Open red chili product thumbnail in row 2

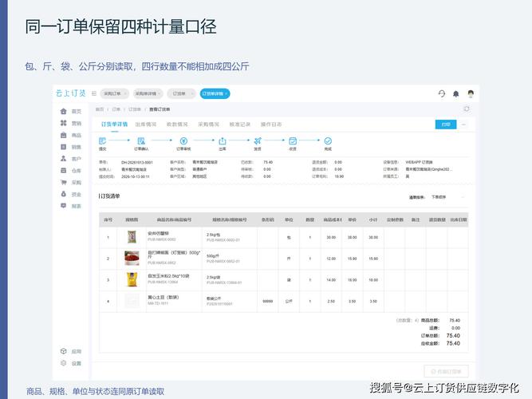pyautogui.click(x=132, y=258)
